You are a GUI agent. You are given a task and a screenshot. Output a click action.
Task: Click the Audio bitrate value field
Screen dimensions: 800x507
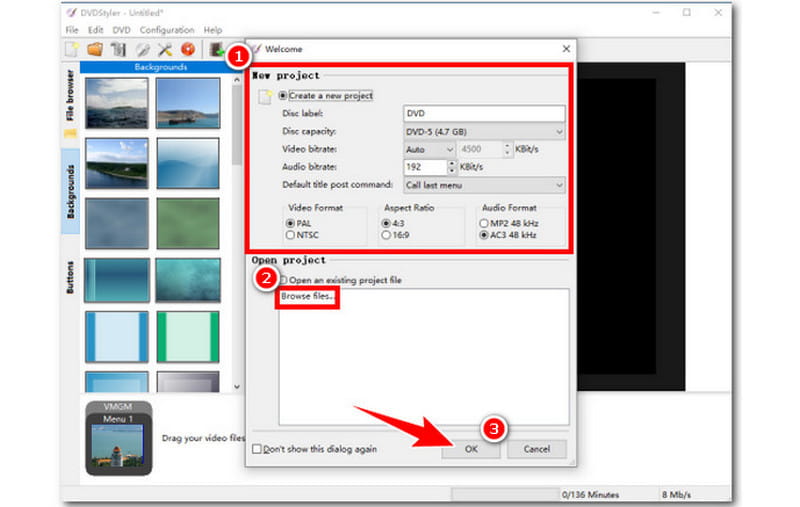[426, 167]
